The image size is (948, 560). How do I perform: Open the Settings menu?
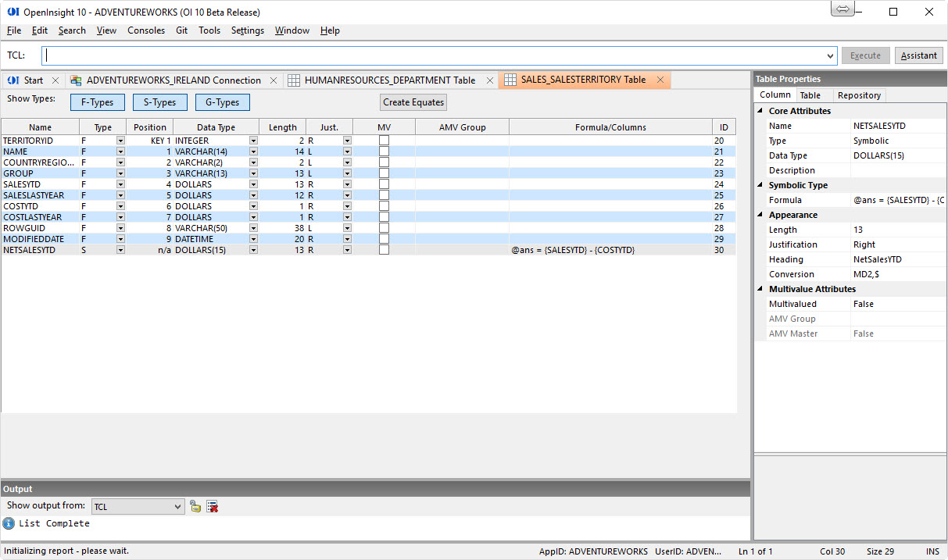(248, 30)
